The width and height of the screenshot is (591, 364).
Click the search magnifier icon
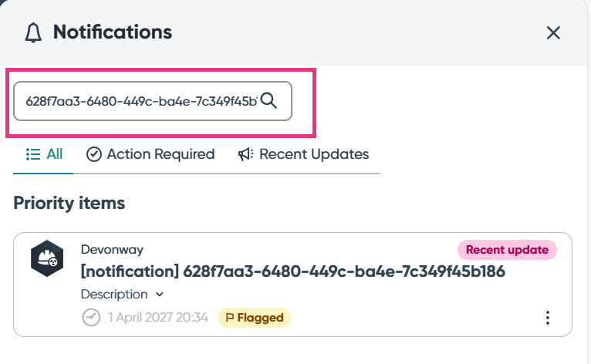[x=269, y=100]
